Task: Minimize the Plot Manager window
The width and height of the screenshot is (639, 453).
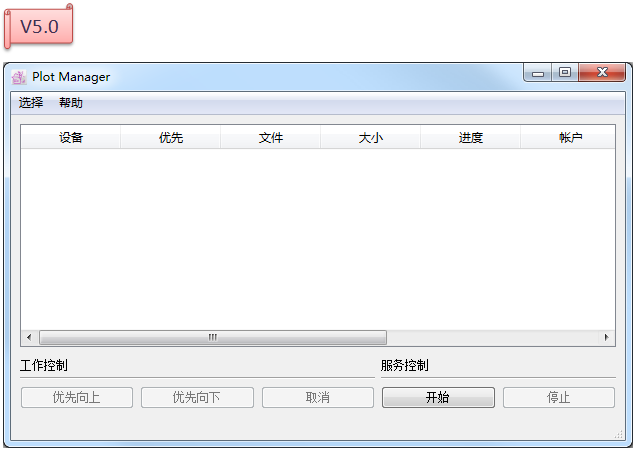Action: pos(538,73)
